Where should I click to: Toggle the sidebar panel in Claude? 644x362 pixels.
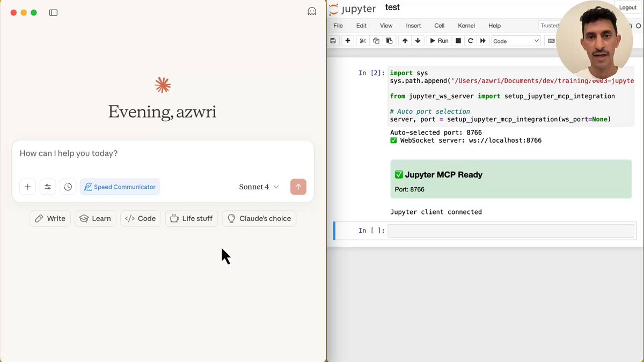pyautogui.click(x=53, y=12)
